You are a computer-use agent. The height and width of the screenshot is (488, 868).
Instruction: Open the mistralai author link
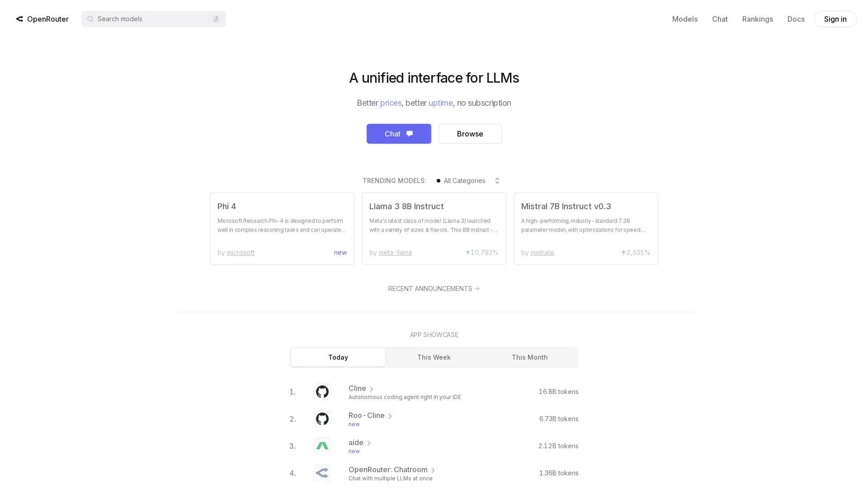[x=542, y=253]
